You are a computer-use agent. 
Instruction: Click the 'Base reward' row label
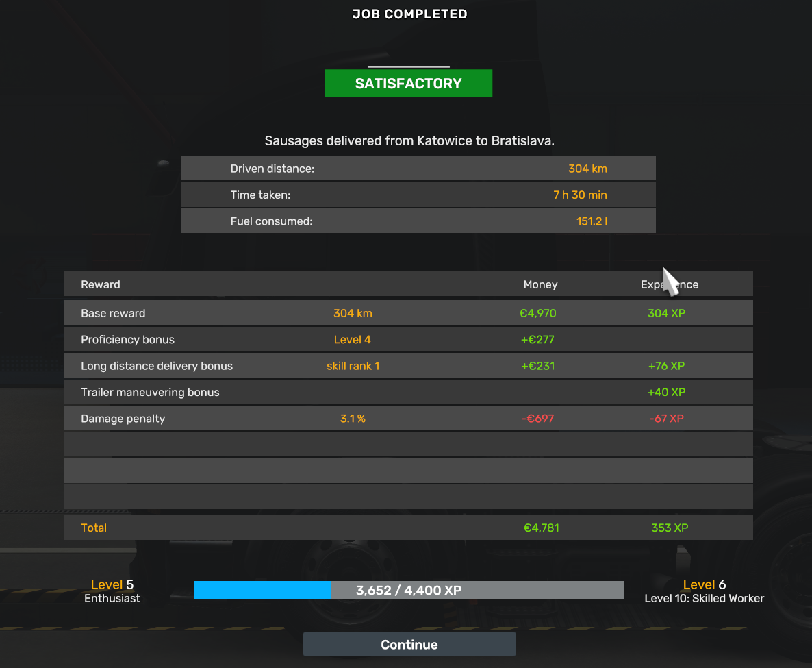click(x=113, y=313)
